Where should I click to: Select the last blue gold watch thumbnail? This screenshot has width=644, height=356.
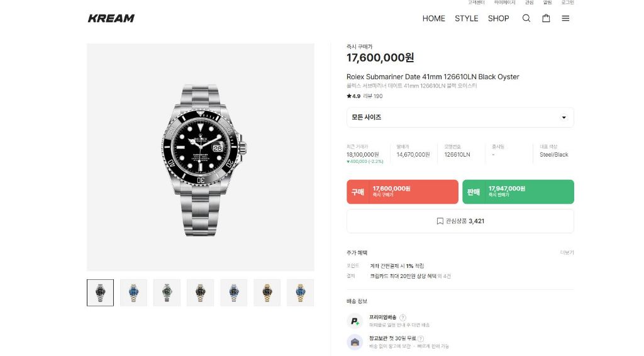click(300, 292)
